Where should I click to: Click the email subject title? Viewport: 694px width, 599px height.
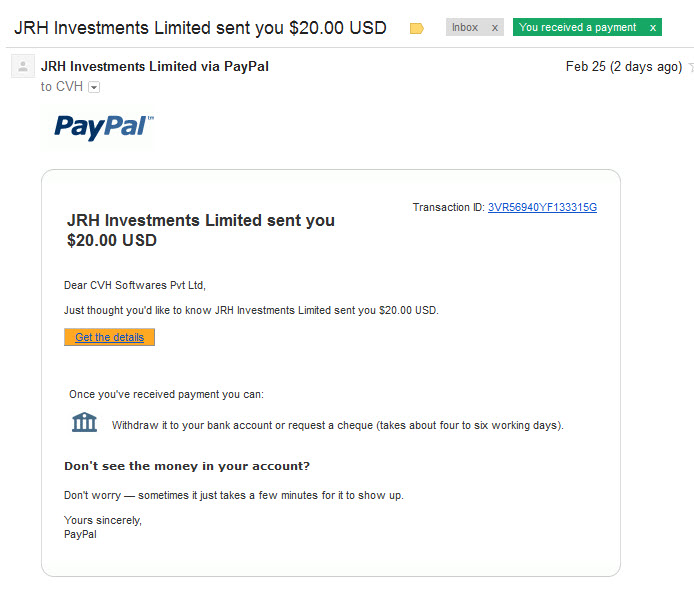(x=200, y=28)
